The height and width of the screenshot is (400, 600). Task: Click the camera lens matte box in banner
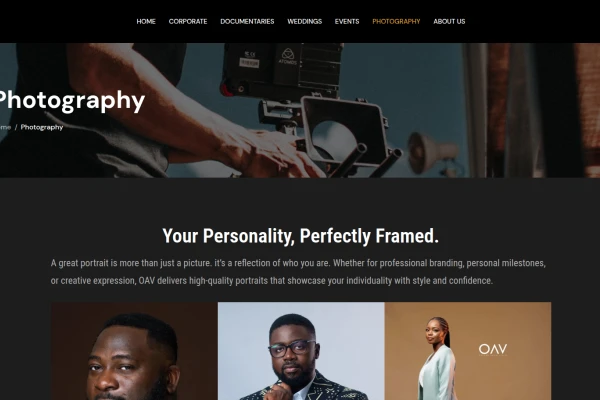[342, 131]
